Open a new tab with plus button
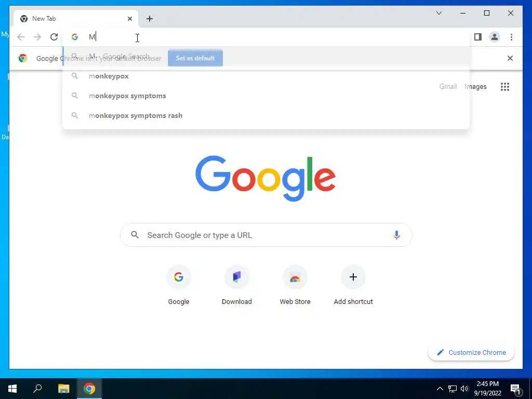The image size is (532, 399). point(150,19)
